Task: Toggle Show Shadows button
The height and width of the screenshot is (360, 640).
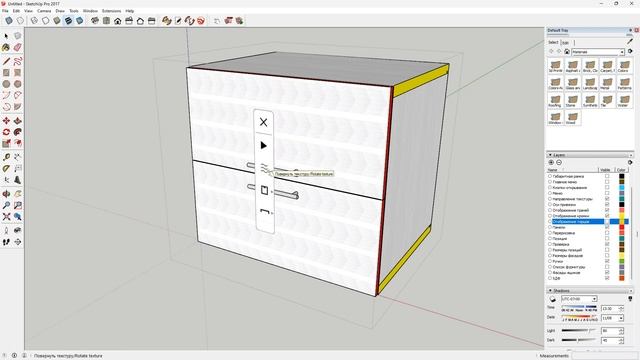Action: pyautogui.click(x=553, y=299)
